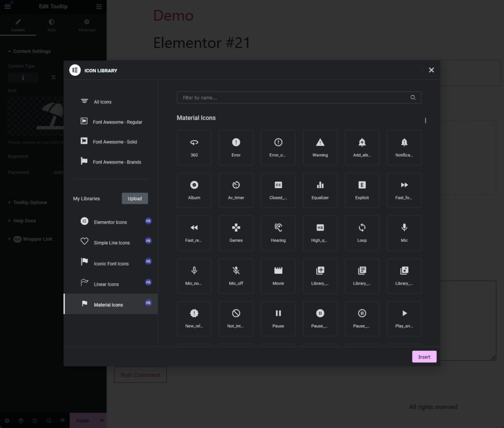Select the Explicit icon
The width and height of the screenshot is (504, 428).
click(362, 191)
